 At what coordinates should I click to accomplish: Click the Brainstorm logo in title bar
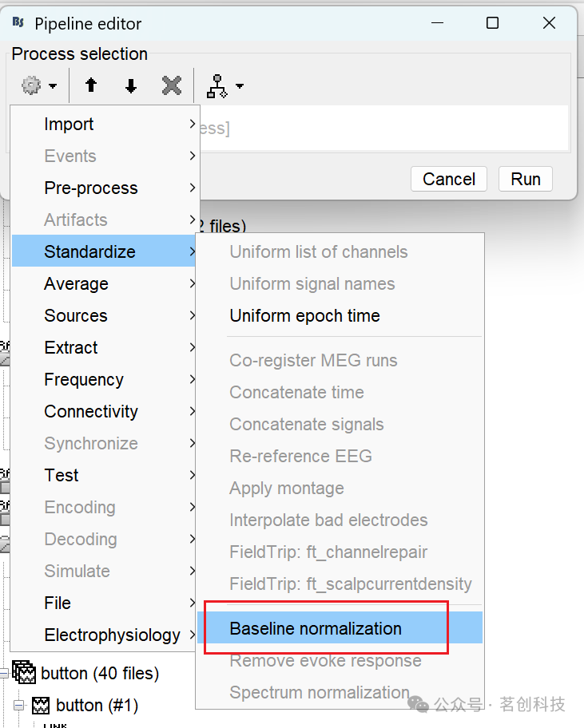coord(18,22)
